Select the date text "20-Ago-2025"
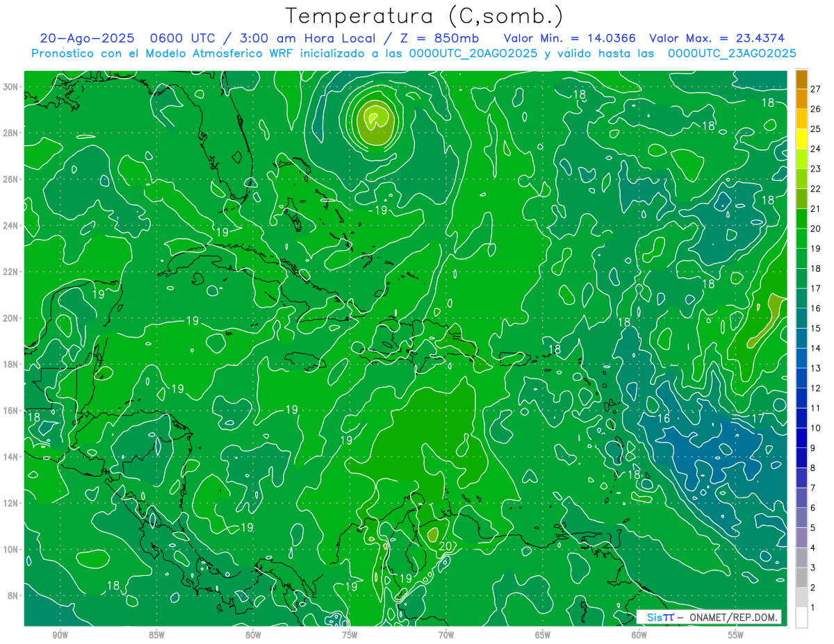Screen dimensions: 834x644 (86, 39)
